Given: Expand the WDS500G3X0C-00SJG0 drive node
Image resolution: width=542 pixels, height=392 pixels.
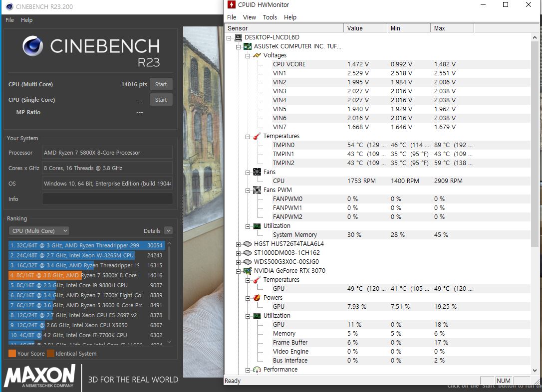Looking at the screenshot, I should coord(238,262).
